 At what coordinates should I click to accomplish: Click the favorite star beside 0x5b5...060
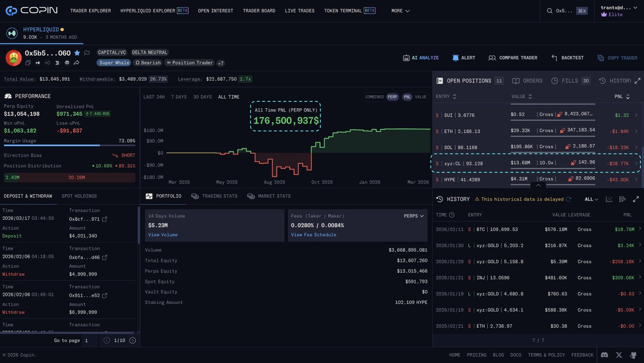point(77,53)
